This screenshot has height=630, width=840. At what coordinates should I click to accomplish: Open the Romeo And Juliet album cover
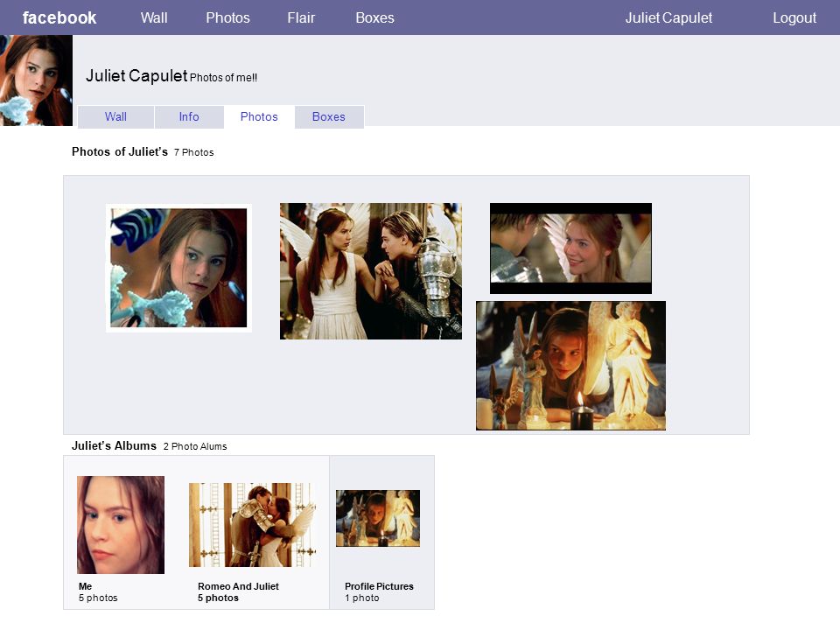[252, 525]
